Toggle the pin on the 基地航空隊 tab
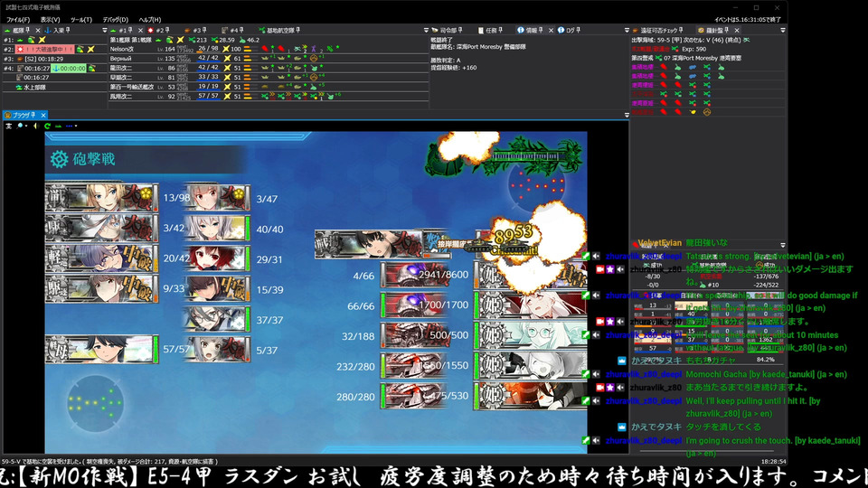This screenshot has width=868, height=488. (297, 31)
